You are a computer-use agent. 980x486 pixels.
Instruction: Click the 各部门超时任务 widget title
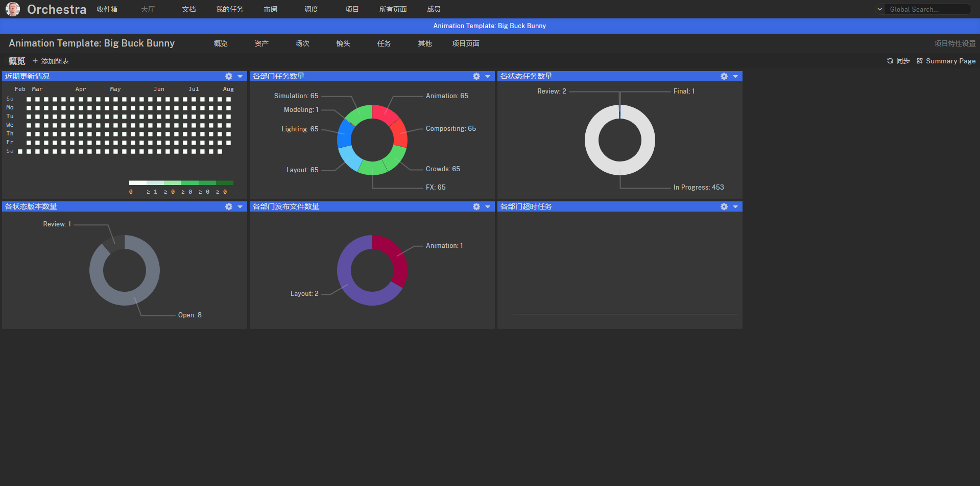coord(526,206)
